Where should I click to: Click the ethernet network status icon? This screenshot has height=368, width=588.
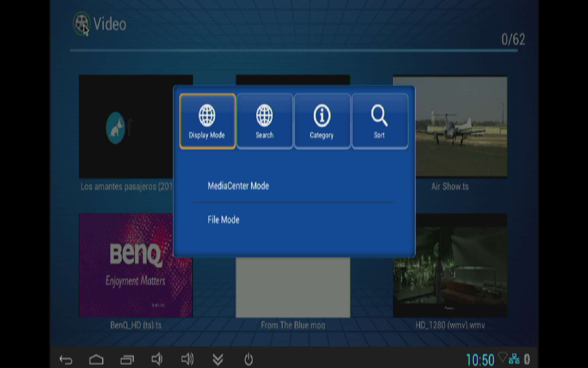pos(514,359)
